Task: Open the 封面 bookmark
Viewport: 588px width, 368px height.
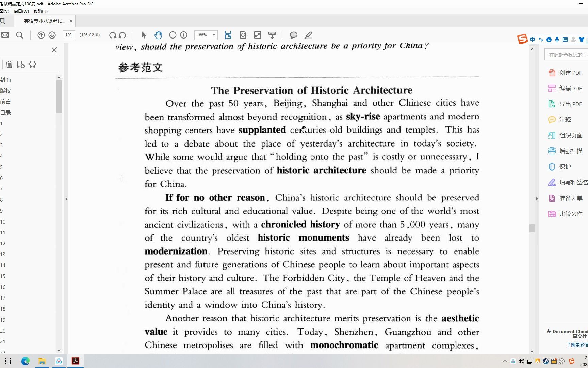Action: click(5, 80)
